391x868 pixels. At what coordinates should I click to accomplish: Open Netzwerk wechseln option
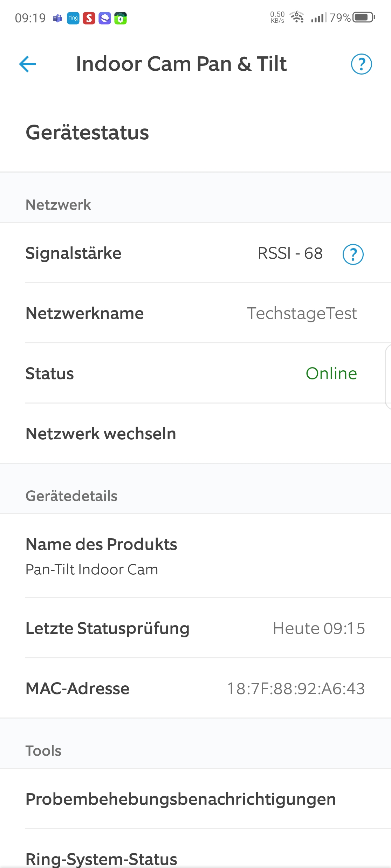click(101, 434)
